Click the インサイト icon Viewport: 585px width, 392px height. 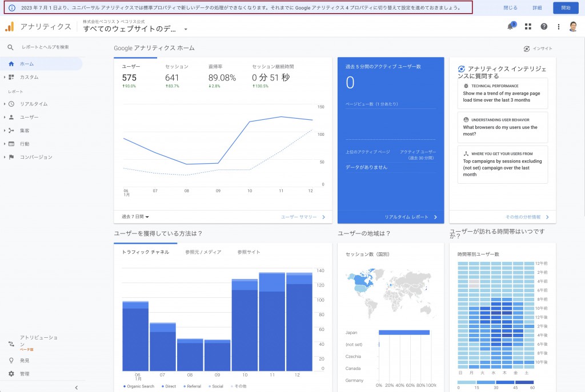[x=526, y=49]
